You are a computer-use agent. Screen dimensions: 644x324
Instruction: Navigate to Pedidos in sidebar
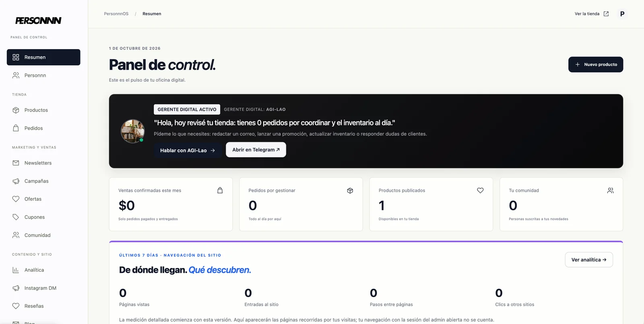(43, 128)
